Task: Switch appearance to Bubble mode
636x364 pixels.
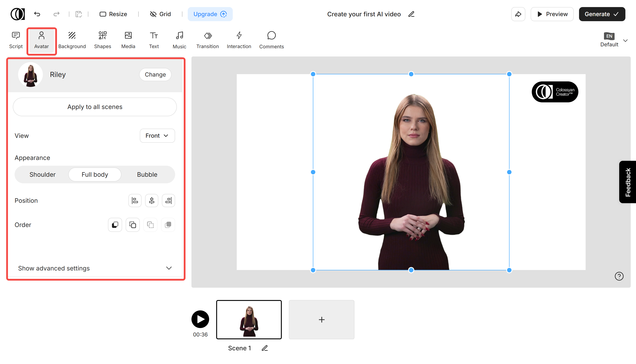Action: pyautogui.click(x=147, y=174)
